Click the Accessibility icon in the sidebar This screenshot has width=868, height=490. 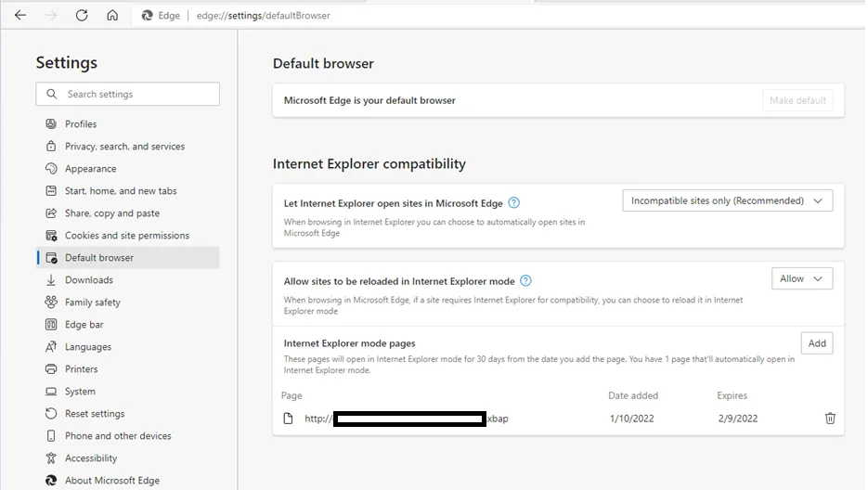click(51, 458)
